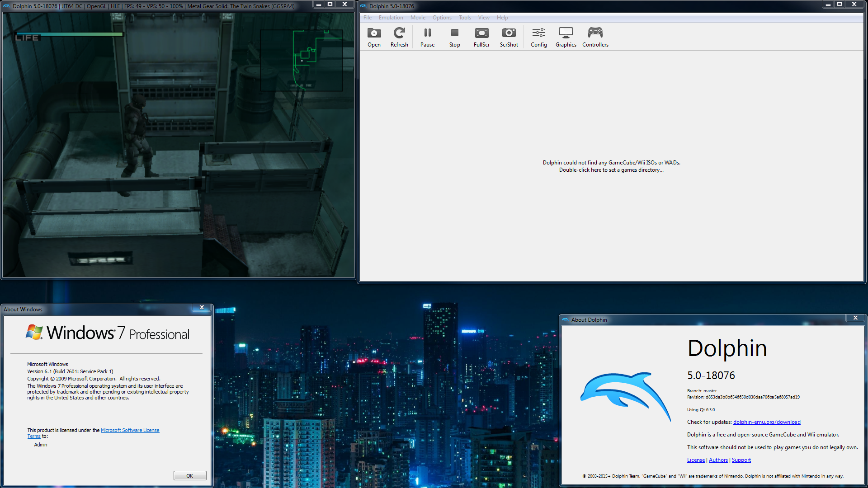Open the View menu
The image size is (868, 488).
484,18
